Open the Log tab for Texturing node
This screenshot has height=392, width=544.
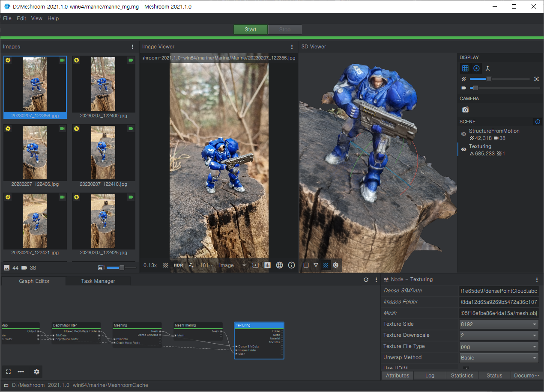click(x=430, y=375)
